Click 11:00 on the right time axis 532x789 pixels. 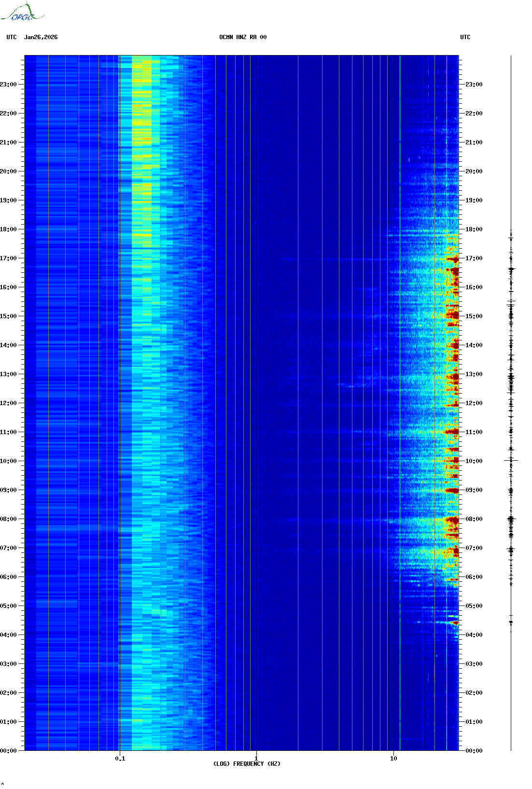pos(474,432)
